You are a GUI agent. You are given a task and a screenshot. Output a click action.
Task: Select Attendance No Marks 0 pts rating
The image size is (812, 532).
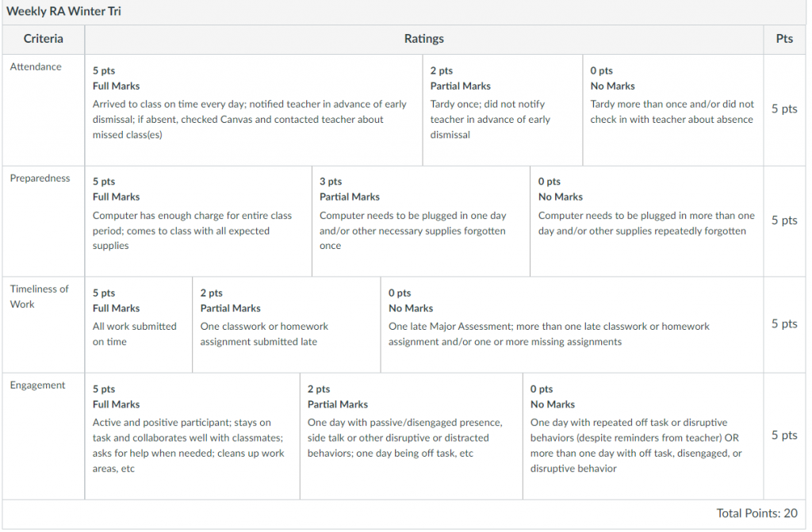[x=673, y=110]
